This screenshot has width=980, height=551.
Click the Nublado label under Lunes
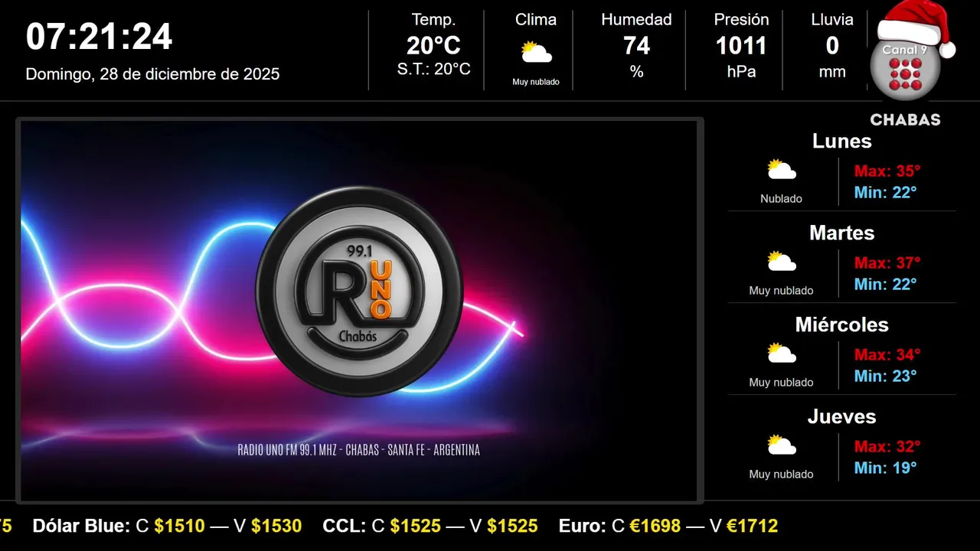click(782, 198)
